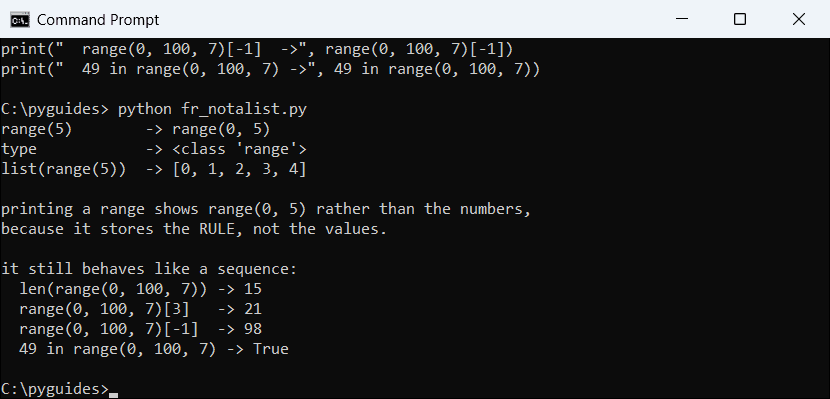
Task: Click line 'range(0, 100, 7)[3] -> 21'
Action: point(140,309)
